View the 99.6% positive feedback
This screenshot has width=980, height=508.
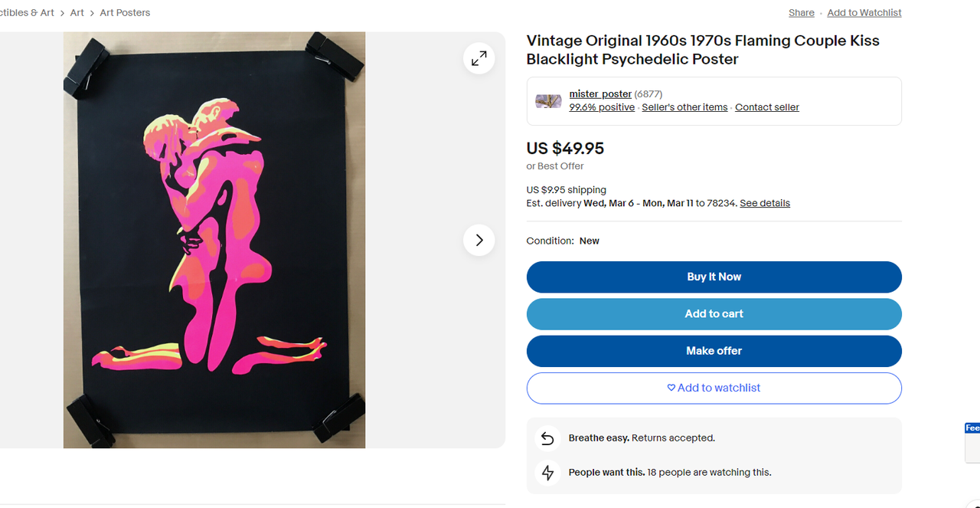602,107
